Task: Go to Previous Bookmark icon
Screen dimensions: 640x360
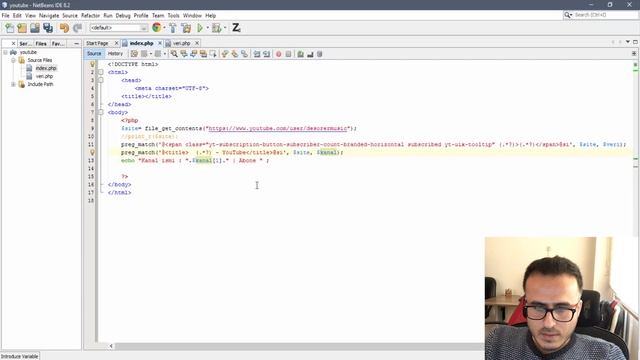Action: click(x=225, y=54)
